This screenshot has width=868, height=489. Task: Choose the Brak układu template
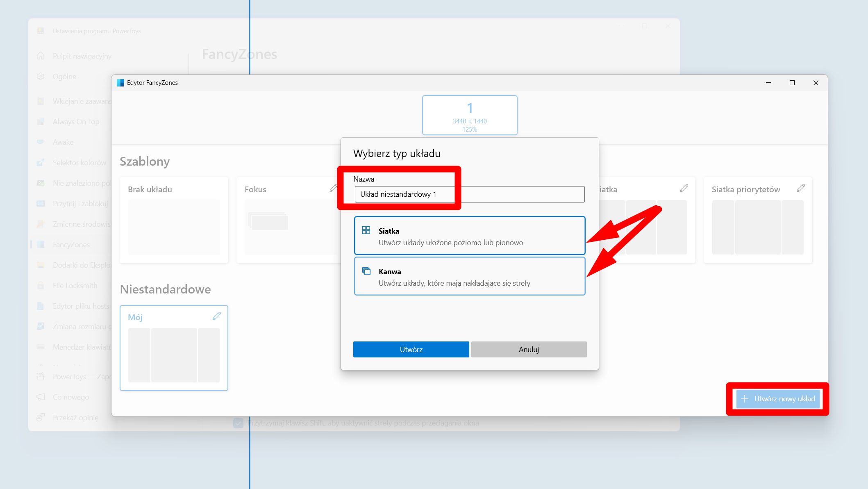point(174,220)
